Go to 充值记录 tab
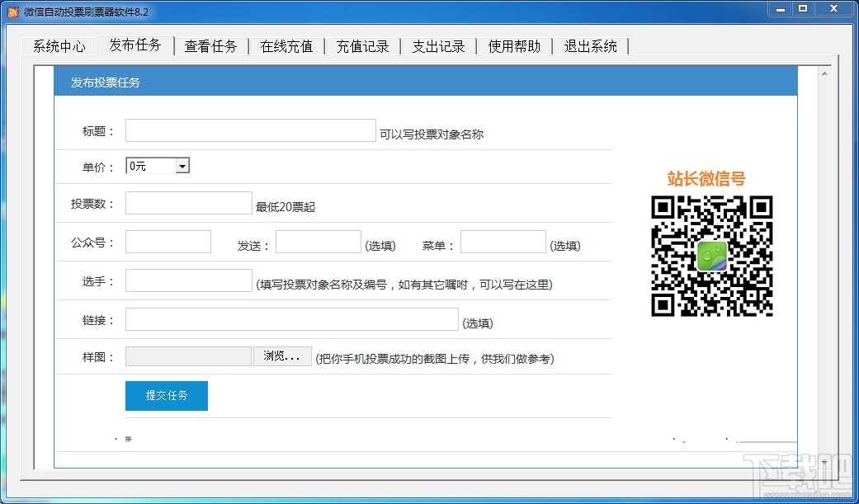The height and width of the screenshot is (504, 859). click(x=363, y=46)
